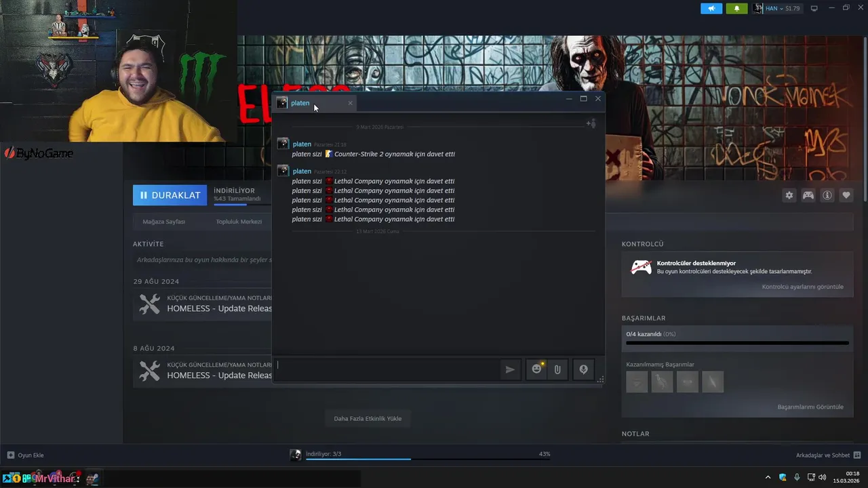
Task: Click Oyun Ekle at bottom left
Action: [25, 455]
